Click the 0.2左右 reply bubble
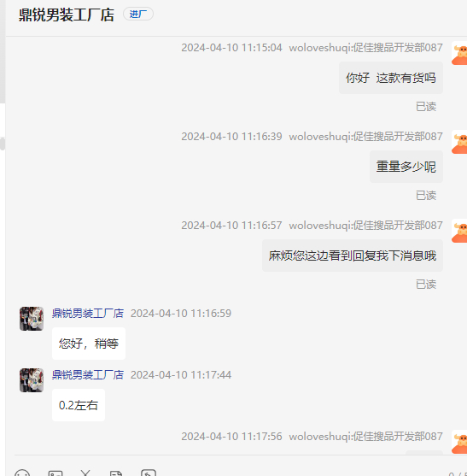 pos(79,405)
